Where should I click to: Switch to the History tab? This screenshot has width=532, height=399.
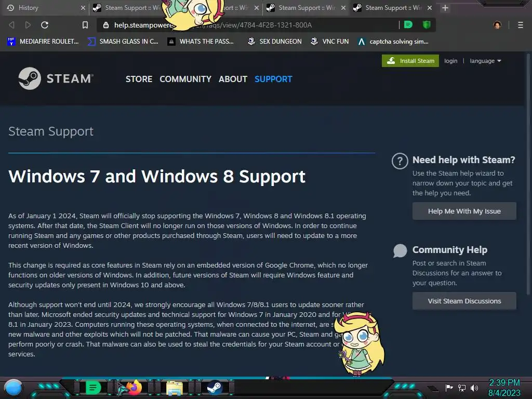[45, 8]
